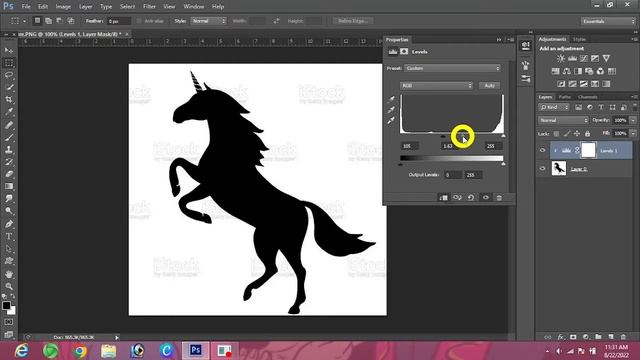Add a Levels adjustment from Adjustments panel
Viewport: 640px width, 360px height.
(x=572, y=59)
